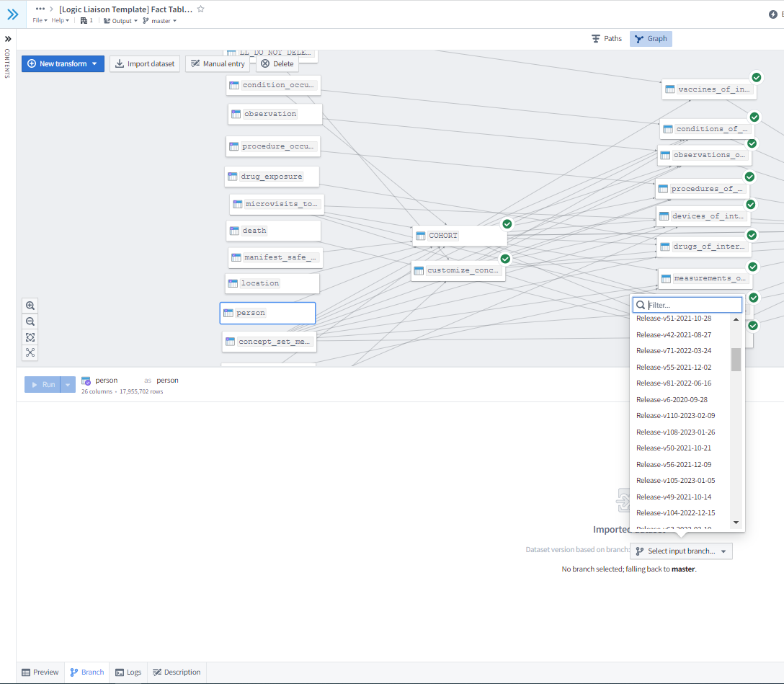Click the auto-layout graph icon
This screenshot has height=684, width=784.
[30, 353]
